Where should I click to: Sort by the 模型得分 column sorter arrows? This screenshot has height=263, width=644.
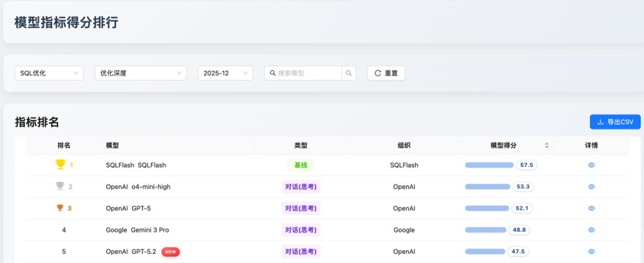(547, 146)
